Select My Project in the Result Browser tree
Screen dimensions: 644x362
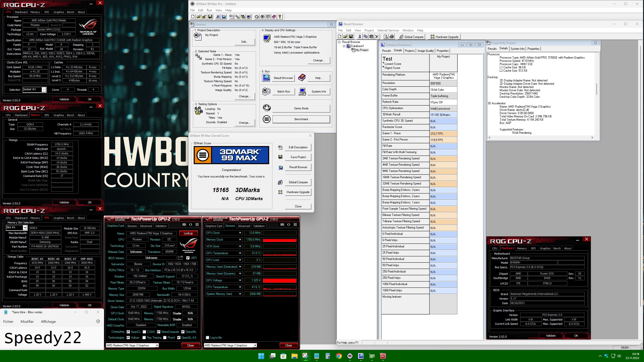pyautogui.click(x=362, y=50)
